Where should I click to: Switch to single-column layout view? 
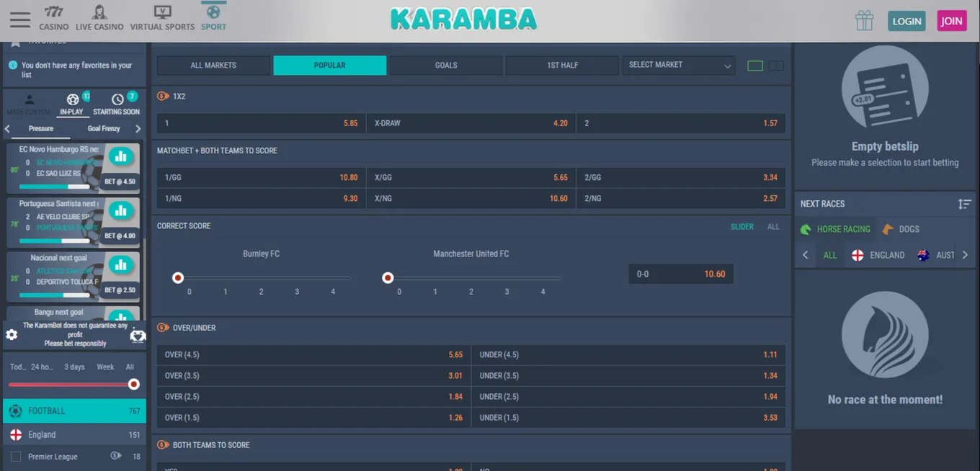(x=755, y=66)
